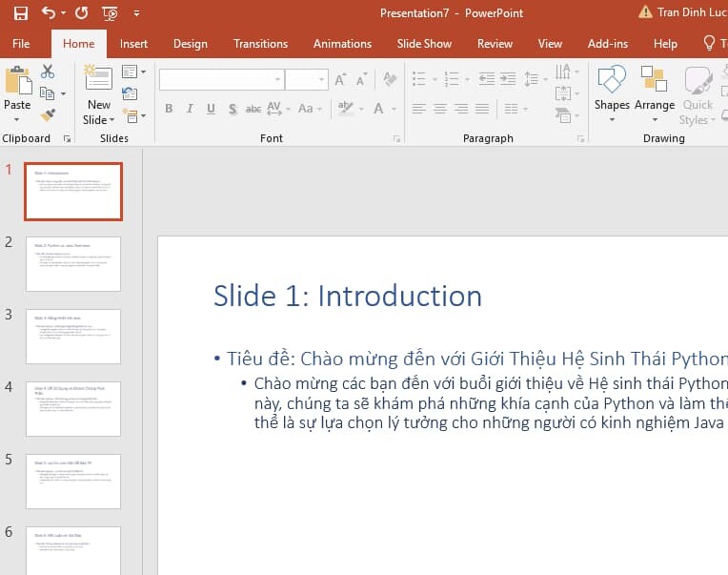Open the Undo history dropdown arrow
The height and width of the screenshot is (575, 728).
point(63,13)
